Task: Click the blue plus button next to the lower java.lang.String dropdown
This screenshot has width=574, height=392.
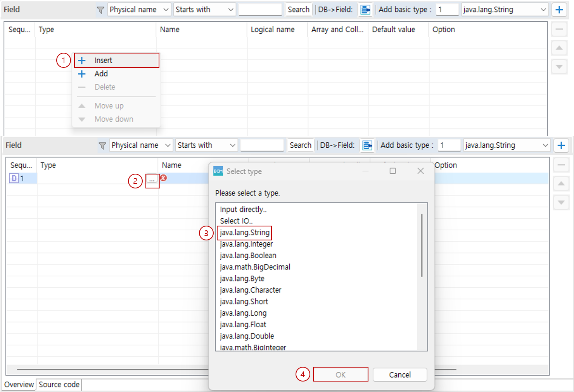Action: [x=561, y=145]
